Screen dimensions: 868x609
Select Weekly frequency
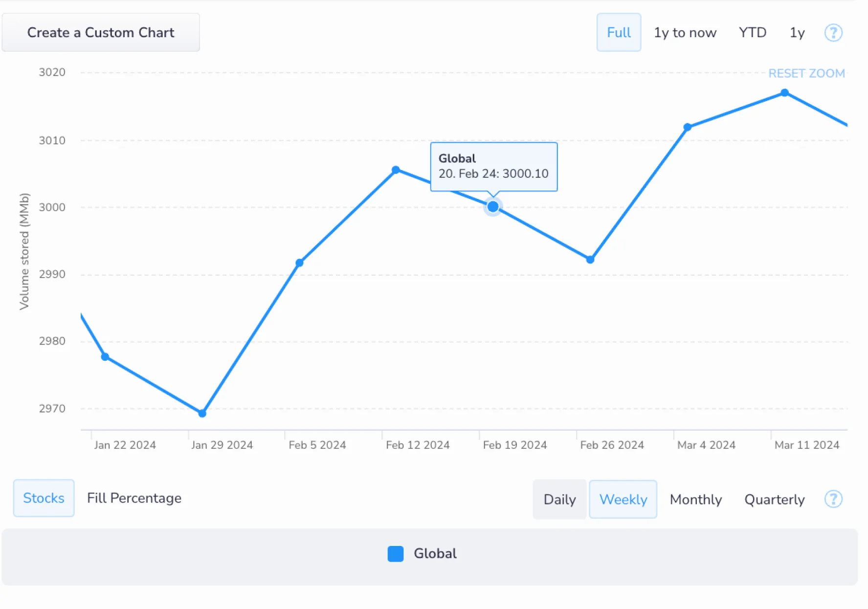623,499
